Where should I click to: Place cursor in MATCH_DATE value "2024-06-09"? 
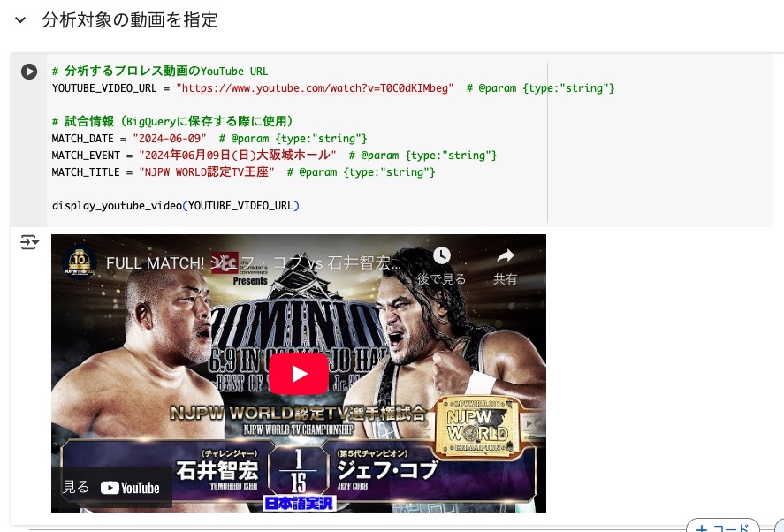click(170, 139)
